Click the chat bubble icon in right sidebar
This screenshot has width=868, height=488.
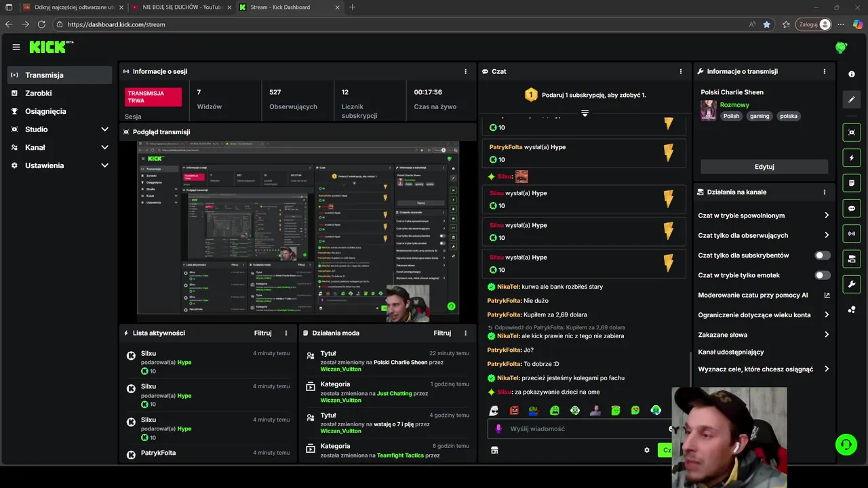852,209
